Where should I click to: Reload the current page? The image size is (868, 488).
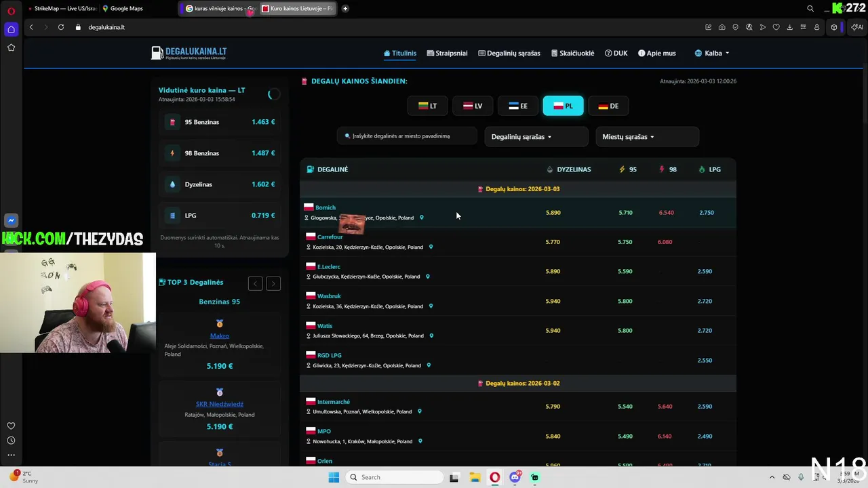(x=61, y=27)
